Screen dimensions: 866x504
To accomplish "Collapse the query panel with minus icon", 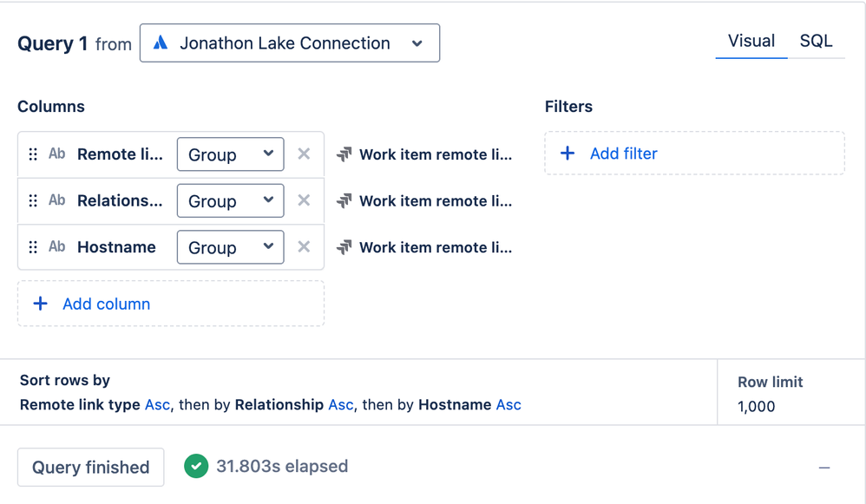I will pyautogui.click(x=824, y=468).
